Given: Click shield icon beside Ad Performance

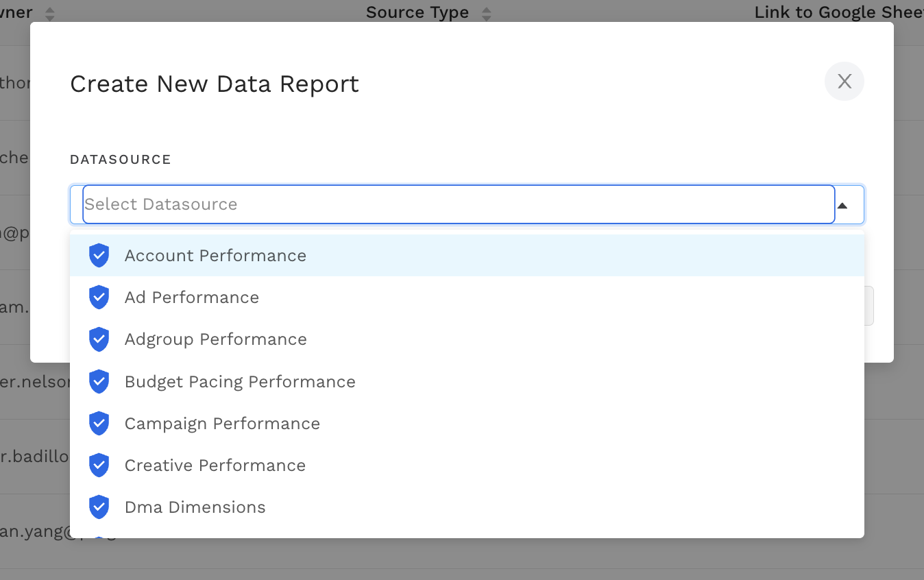Looking at the screenshot, I should click(x=99, y=298).
